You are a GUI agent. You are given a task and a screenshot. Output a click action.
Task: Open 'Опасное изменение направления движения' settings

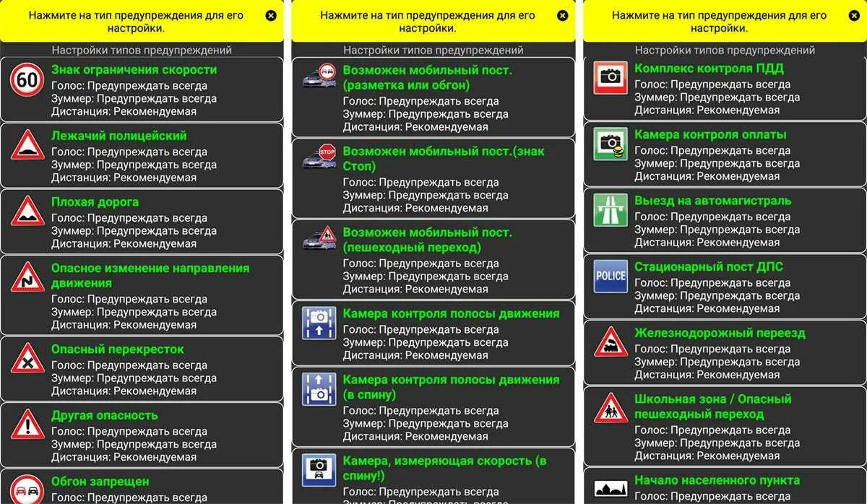tap(142, 295)
